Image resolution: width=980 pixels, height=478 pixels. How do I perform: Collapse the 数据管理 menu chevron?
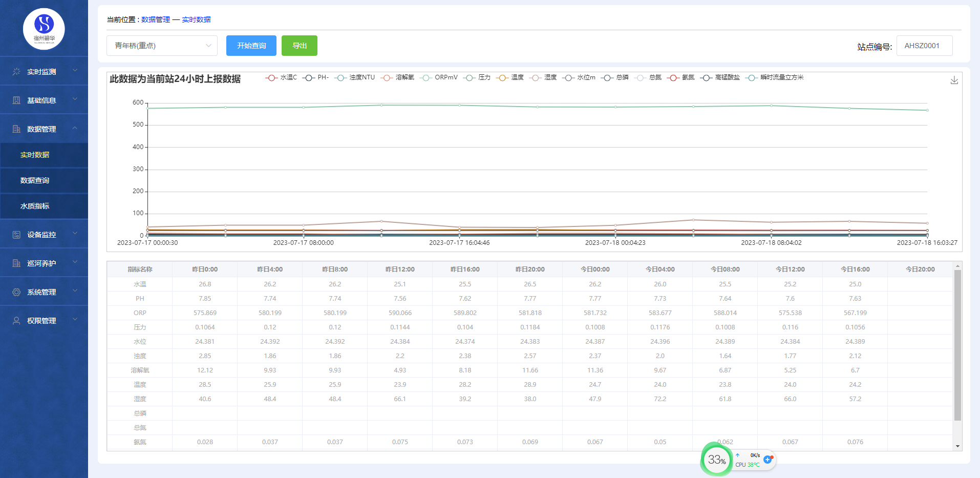pos(75,128)
